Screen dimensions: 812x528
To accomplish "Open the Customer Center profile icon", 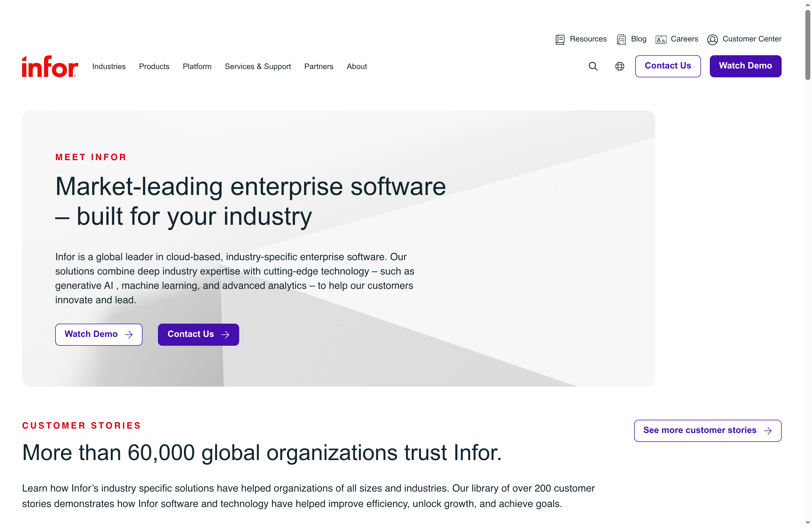I will pos(713,39).
